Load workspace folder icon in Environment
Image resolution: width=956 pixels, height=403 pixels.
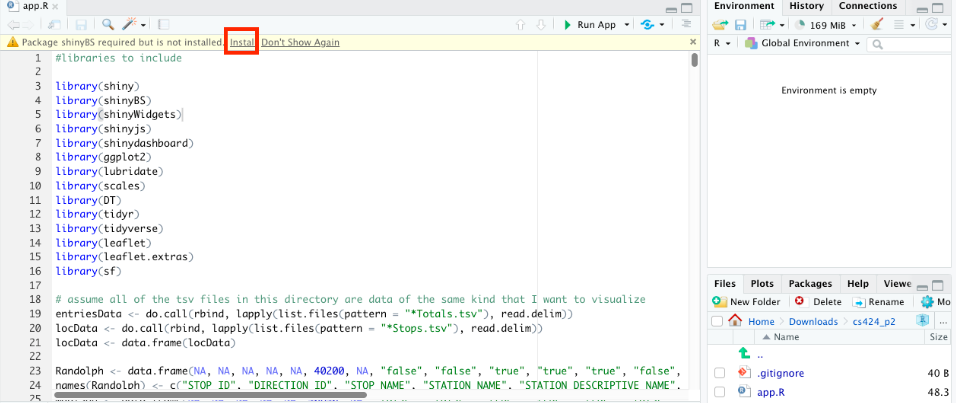(x=721, y=24)
